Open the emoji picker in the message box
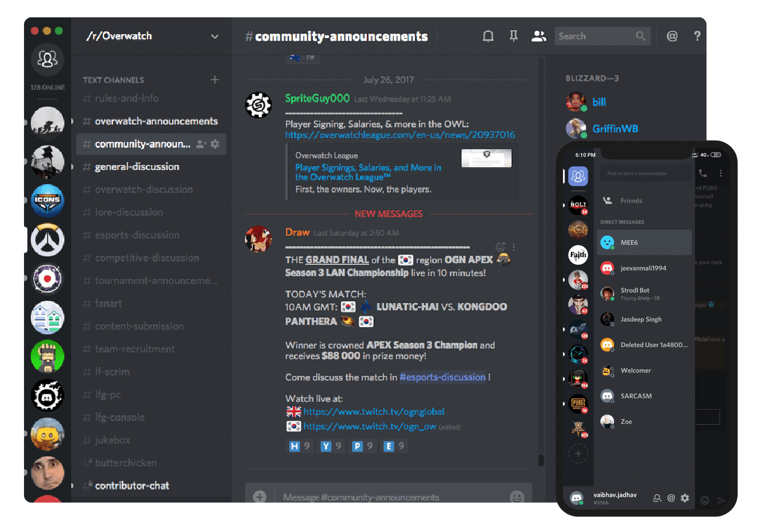Viewport: 757px width, 532px height. pyautogui.click(x=517, y=497)
